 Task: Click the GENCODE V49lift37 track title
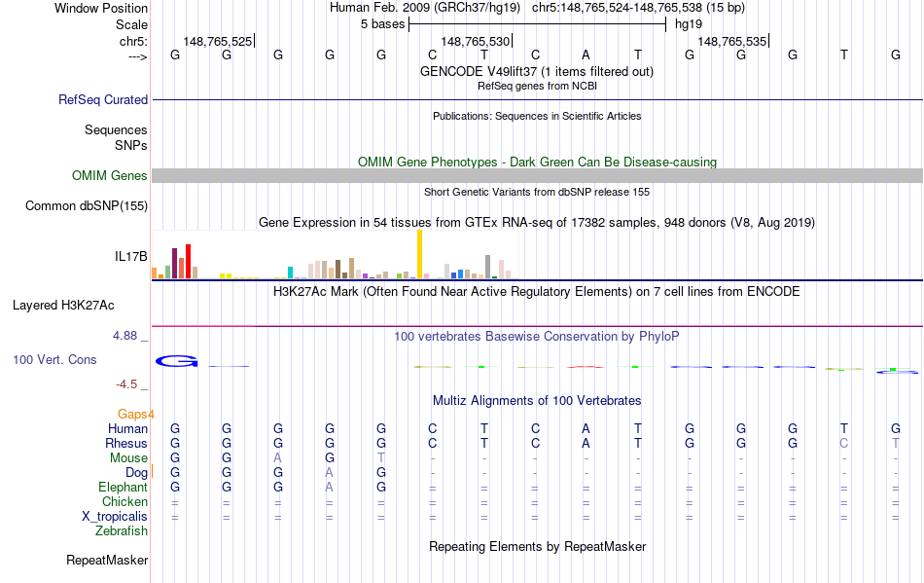tap(536, 72)
